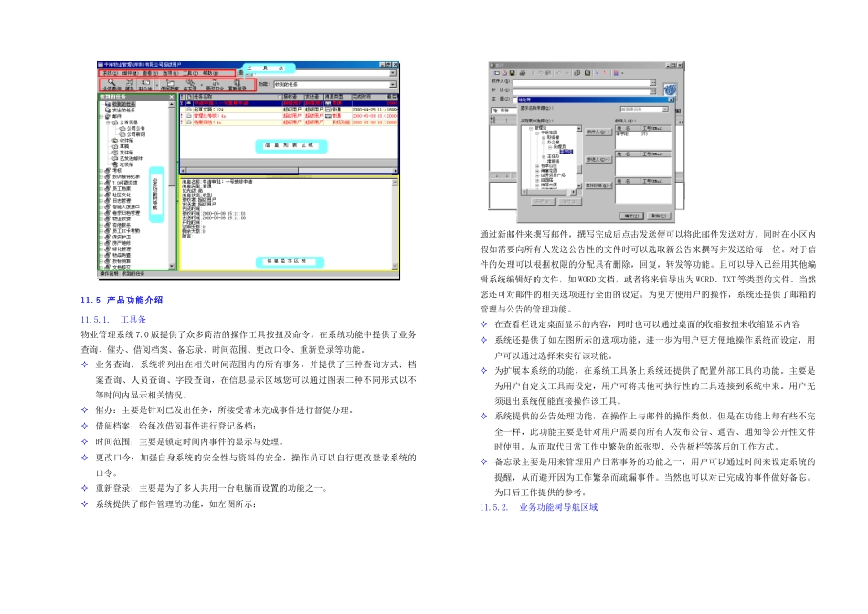Screen dimensions: 868x614
Task: Click the navigation tree vertical scrollbar thumb
Action: (x=172, y=146)
